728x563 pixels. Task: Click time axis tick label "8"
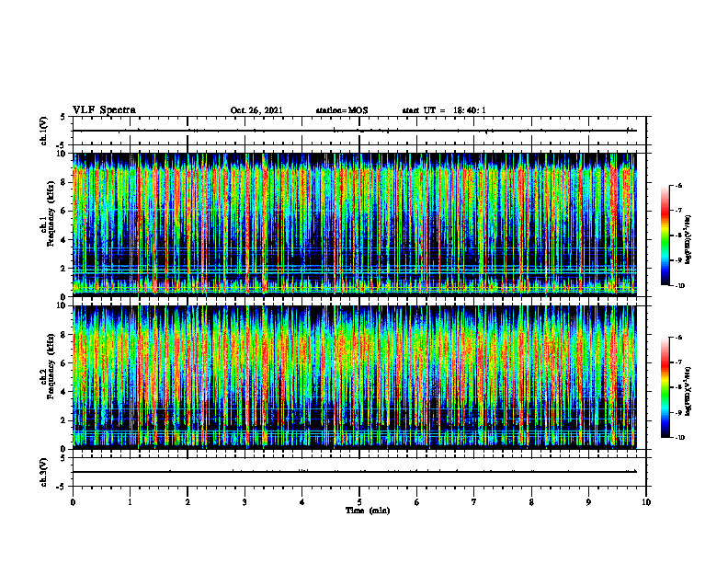pos(531,502)
